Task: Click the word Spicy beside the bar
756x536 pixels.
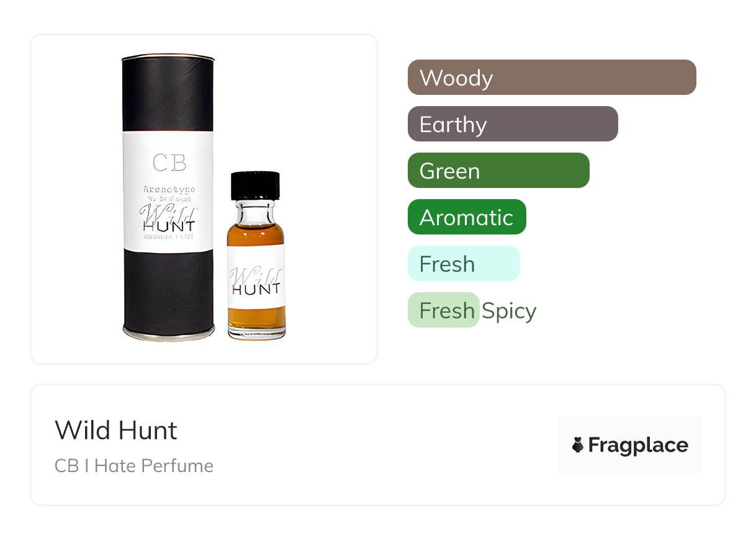Action: click(509, 311)
